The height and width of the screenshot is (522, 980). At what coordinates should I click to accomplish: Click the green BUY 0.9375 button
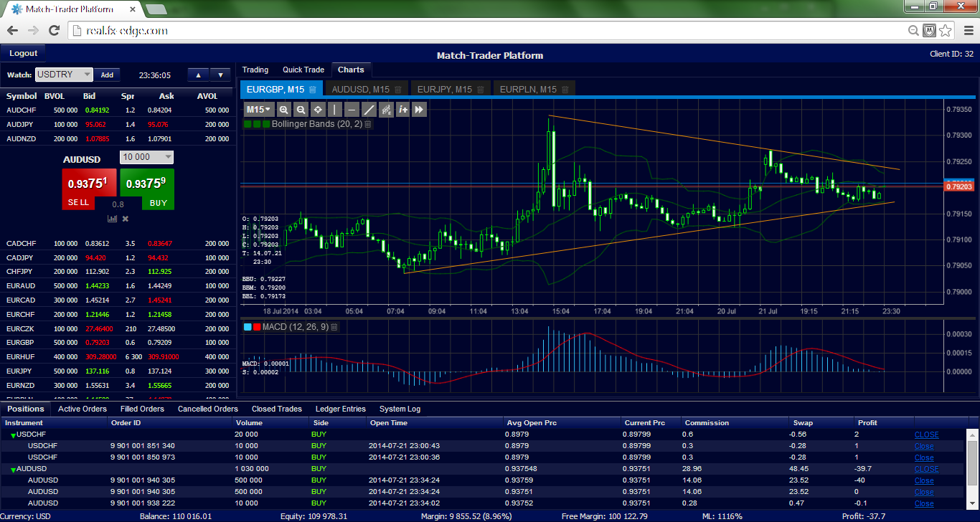click(x=147, y=189)
